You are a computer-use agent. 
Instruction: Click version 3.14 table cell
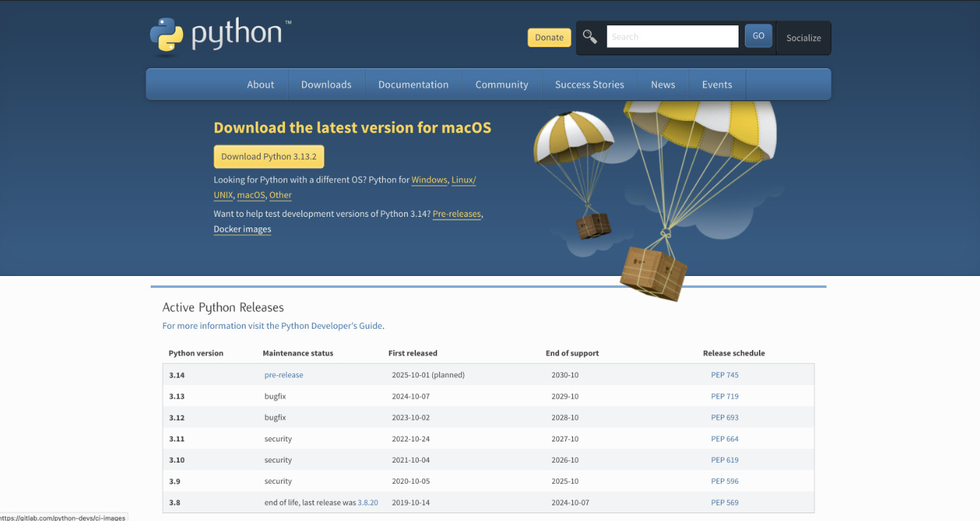pos(177,375)
